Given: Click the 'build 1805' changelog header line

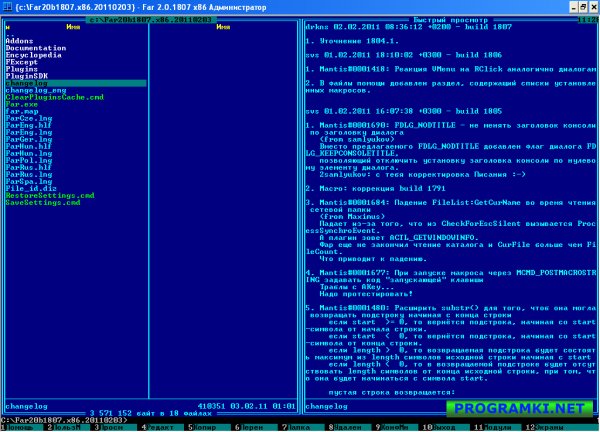Looking at the screenshot, I should point(404,111).
